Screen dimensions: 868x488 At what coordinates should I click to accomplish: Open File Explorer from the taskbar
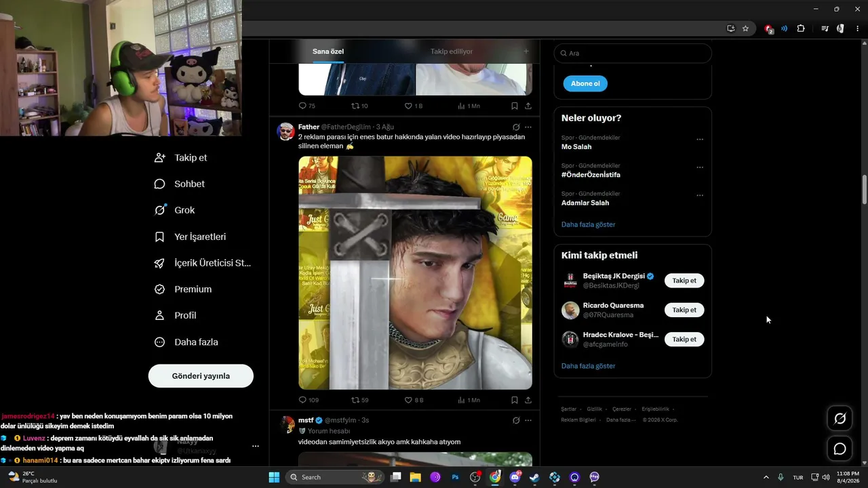416,477
